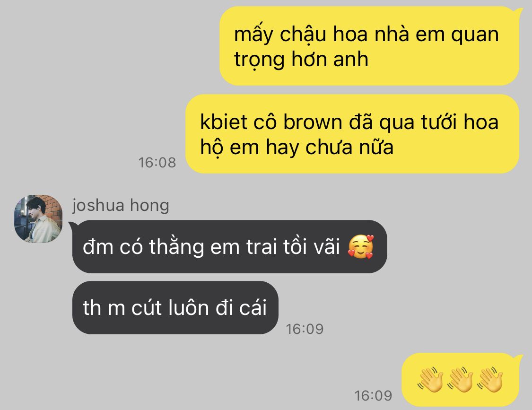Screen dimensions: 532x410
Task: Tap the middle waving hand emoji
Action: [x=461, y=379]
